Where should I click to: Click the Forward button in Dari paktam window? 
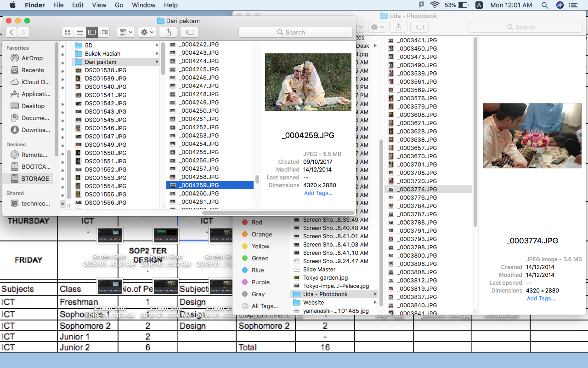pyautogui.click(x=23, y=32)
